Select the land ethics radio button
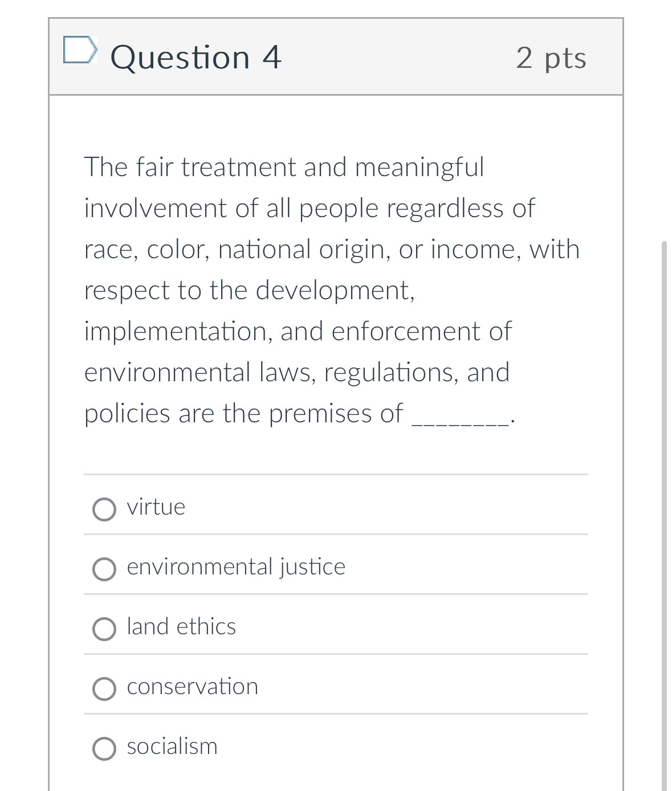The image size is (672, 791). (x=104, y=629)
